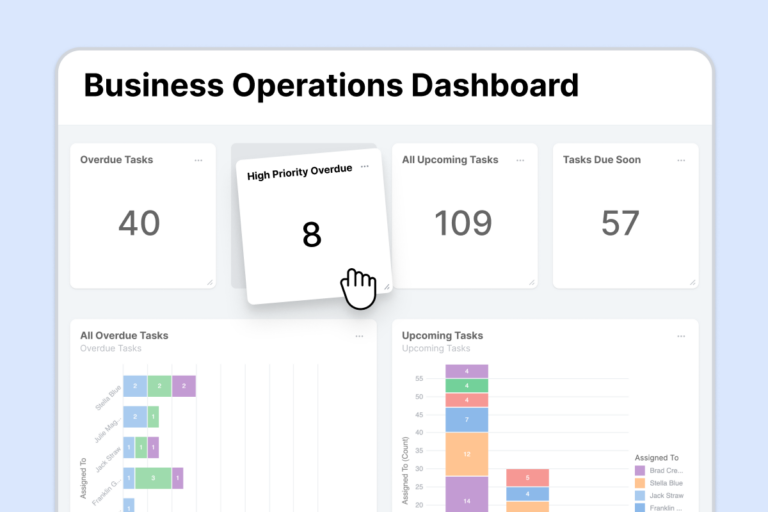Click the purple bar segment in Stella Blue row
Screen dimensions: 768x512
point(184,386)
